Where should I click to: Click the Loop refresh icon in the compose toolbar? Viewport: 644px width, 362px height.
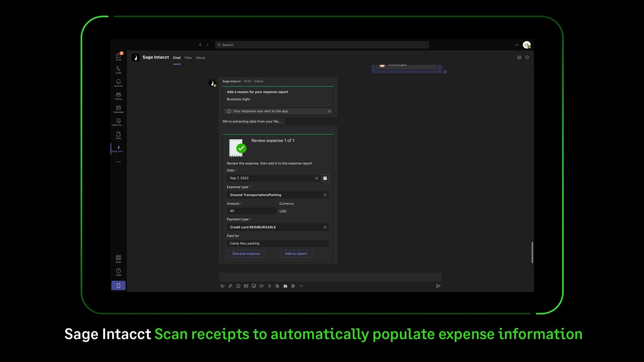(x=277, y=286)
